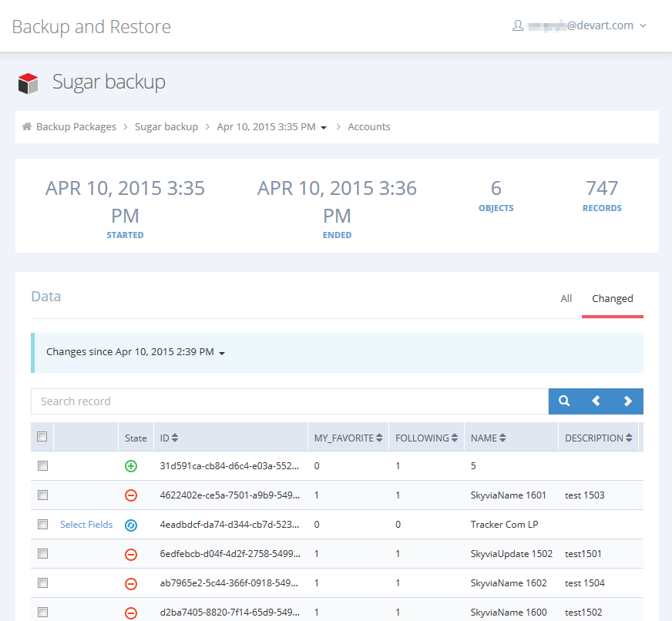Click the search magnifier icon button
The height and width of the screenshot is (621, 672).
tap(564, 401)
